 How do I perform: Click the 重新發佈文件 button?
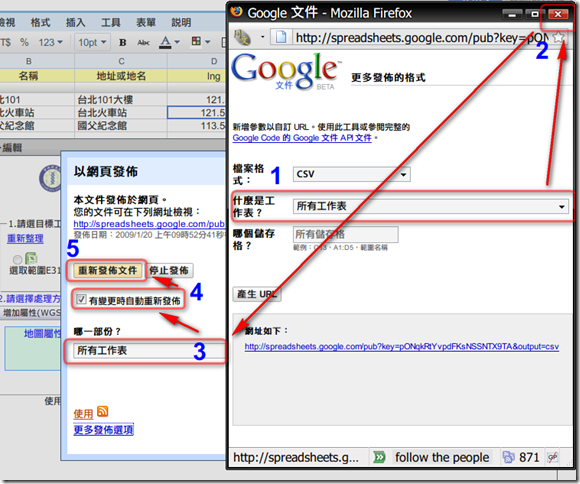[x=107, y=270]
